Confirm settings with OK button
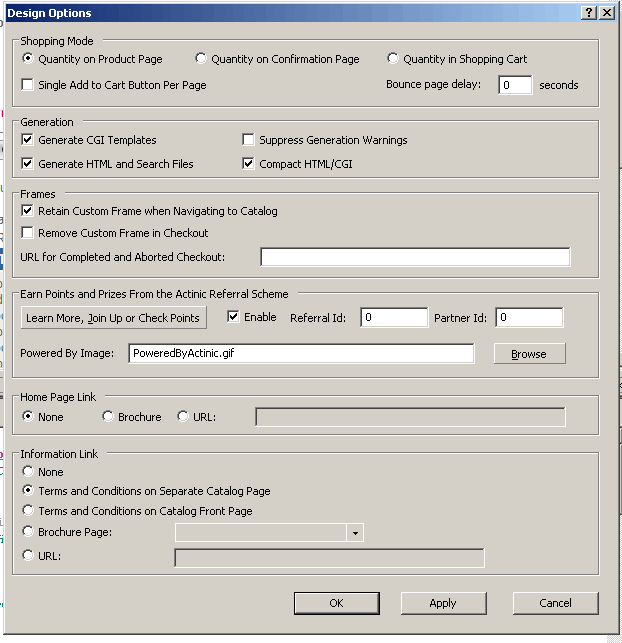Viewport: 622px width, 643px height. point(336,603)
